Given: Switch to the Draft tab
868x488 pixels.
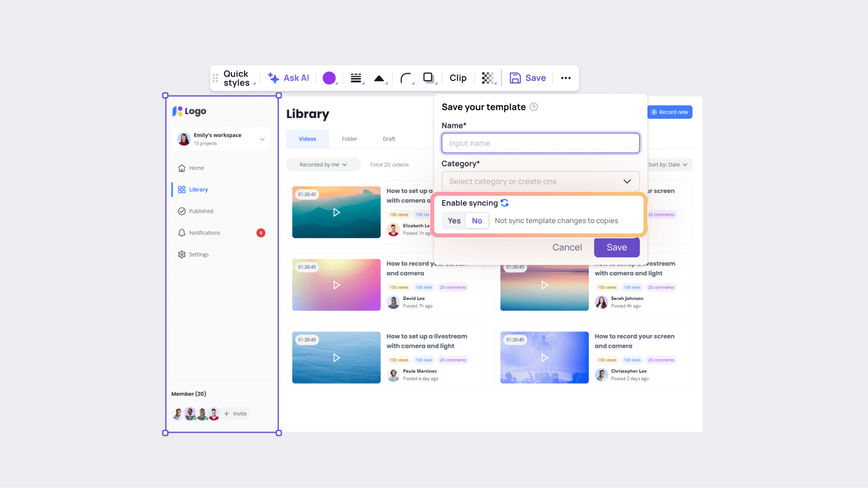Looking at the screenshot, I should pyautogui.click(x=388, y=139).
